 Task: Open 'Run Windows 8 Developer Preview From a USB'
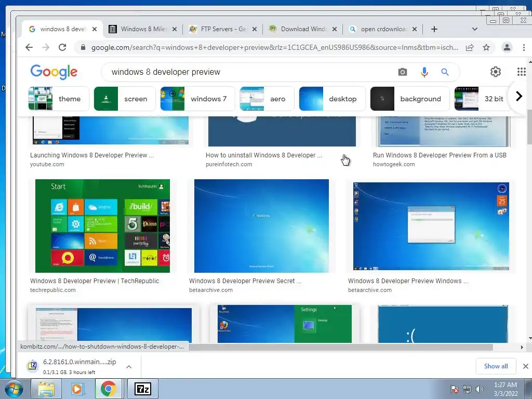click(440, 155)
